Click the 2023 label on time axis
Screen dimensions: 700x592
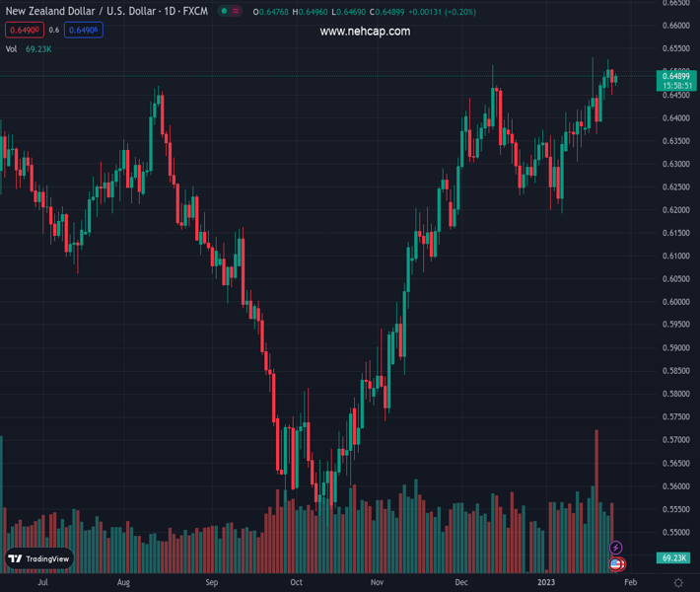point(546,582)
